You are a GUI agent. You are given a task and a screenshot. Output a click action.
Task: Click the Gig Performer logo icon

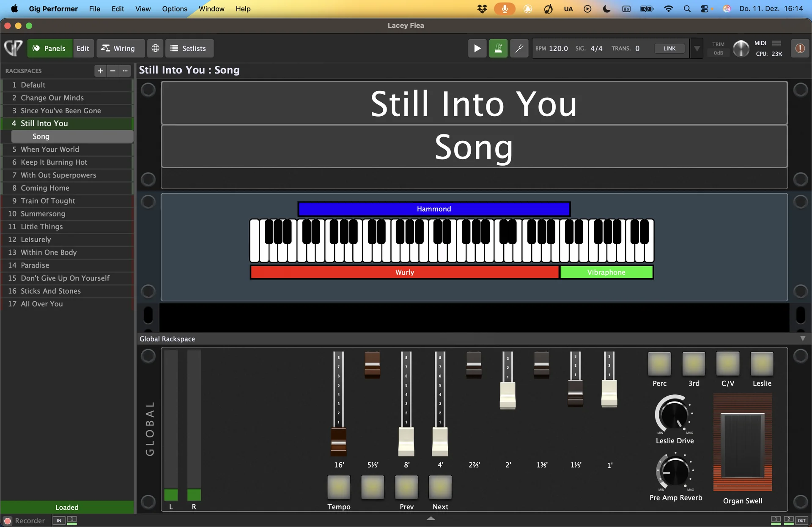[13, 48]
